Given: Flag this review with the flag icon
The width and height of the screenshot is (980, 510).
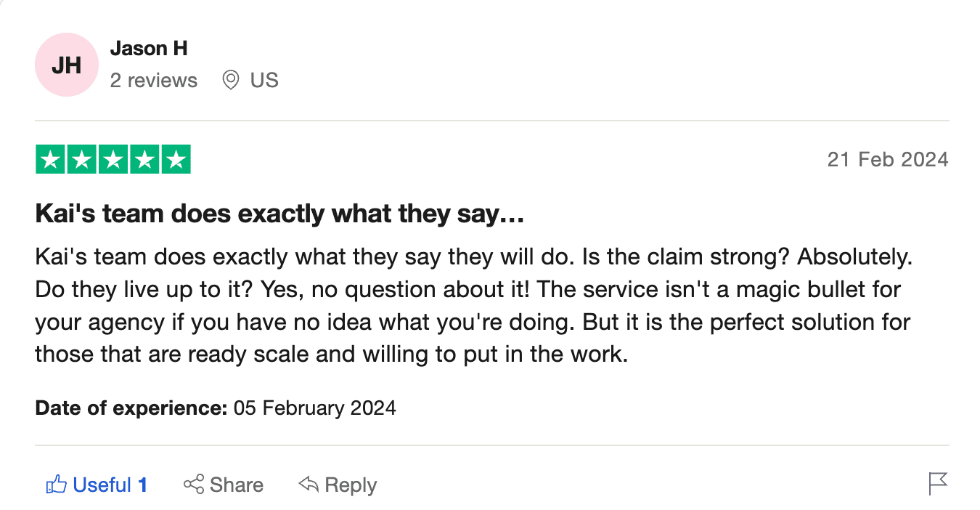Looking at the screenshot, I should [x=938, y=484].
